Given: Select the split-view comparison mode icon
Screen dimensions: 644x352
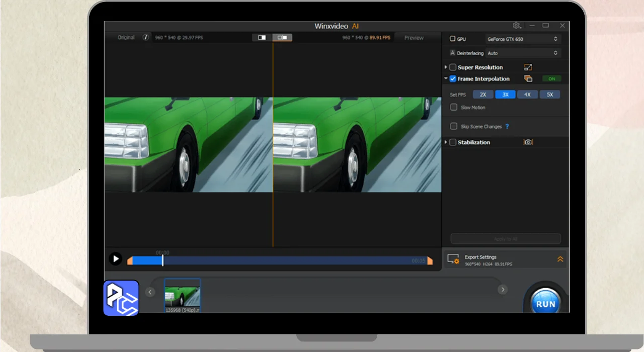Looking at the screenshot, I should coord(282,37).
